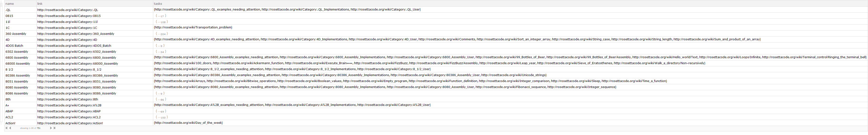Screen dimensions: 868x135
Task: Click the Category:8_1/2 link cell
Action: click(95, 69)
